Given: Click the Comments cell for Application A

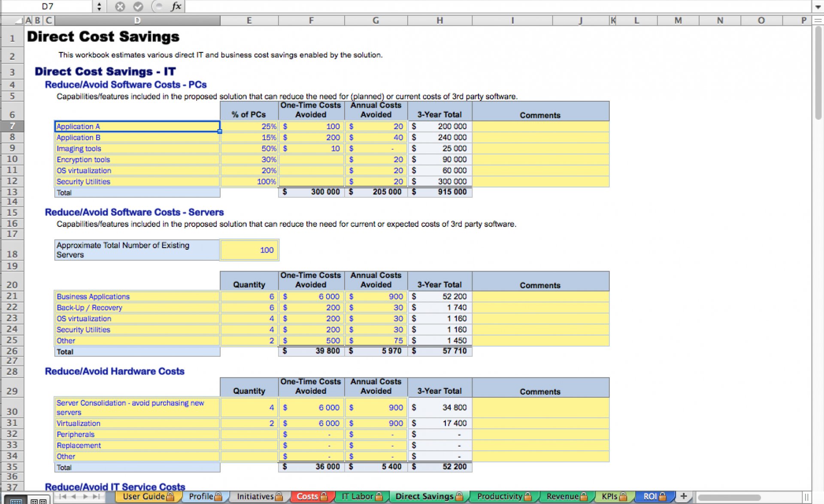Looking at the screenshot, I should point(541,127).
